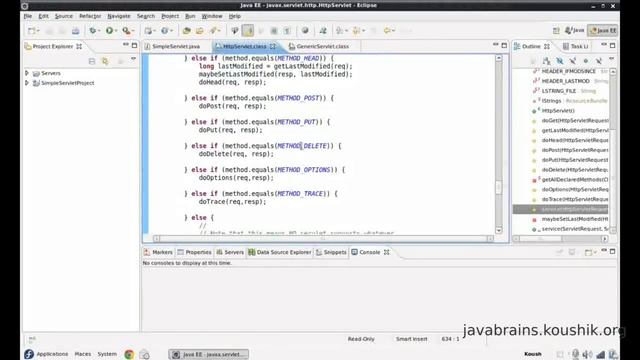This screenshot has height=360, width=640.
Task: Click the Back navigation arrow icon
Action: [x=387, y=31]
